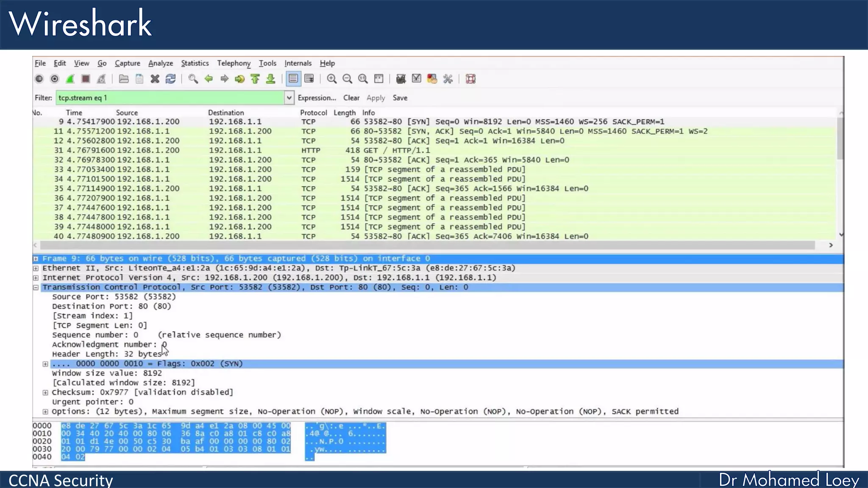The width and height of the screenshot is (868, 488).
Task: Start a new live capture (green shark fin)
Action: click(70, 79)
